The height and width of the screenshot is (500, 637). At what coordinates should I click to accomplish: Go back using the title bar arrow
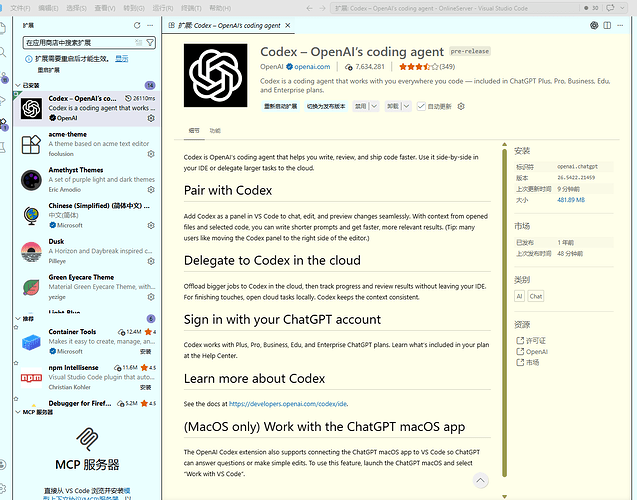[x=310, y=8]
